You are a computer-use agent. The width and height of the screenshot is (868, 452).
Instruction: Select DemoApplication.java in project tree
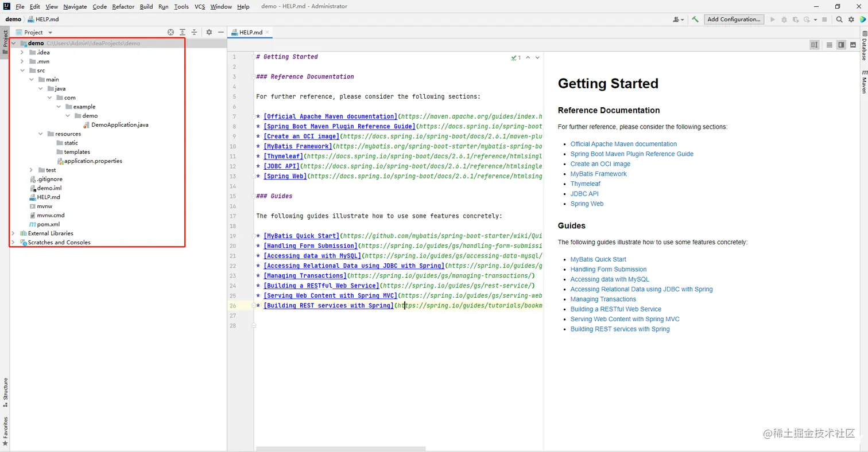coord(115,124)
